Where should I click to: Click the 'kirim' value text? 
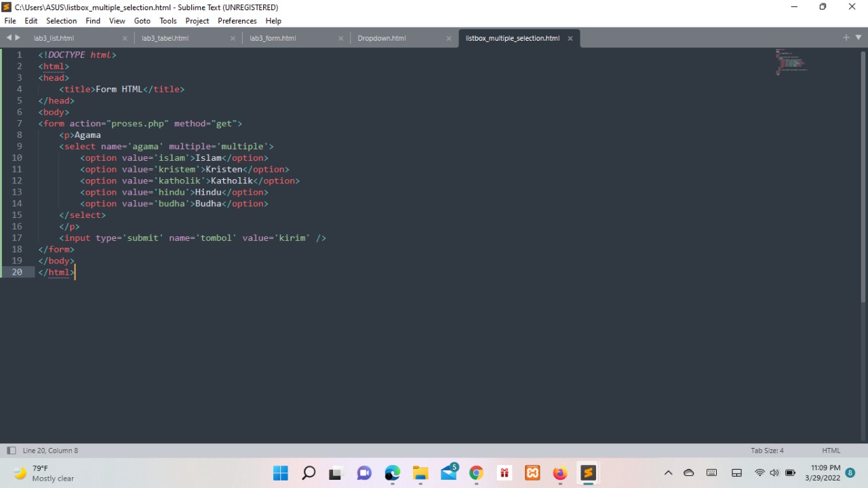point(292,238)
